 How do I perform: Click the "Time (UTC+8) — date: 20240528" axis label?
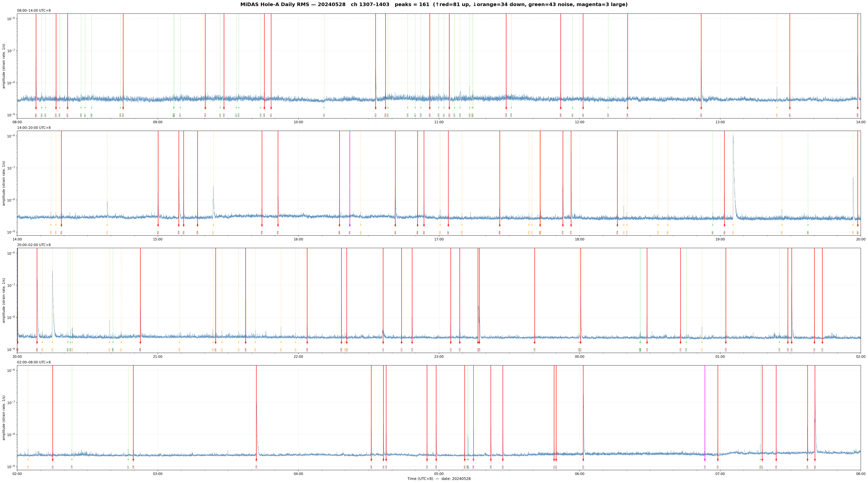439,479
